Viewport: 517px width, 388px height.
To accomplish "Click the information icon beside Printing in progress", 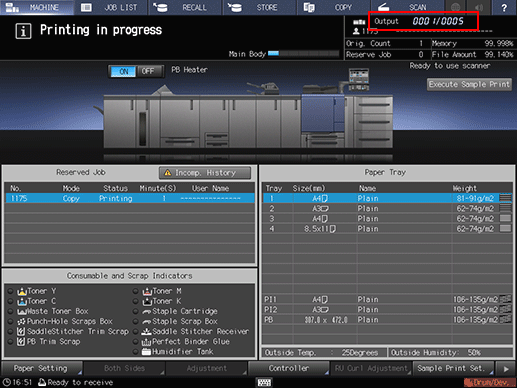I will click(x=23, y=31).
